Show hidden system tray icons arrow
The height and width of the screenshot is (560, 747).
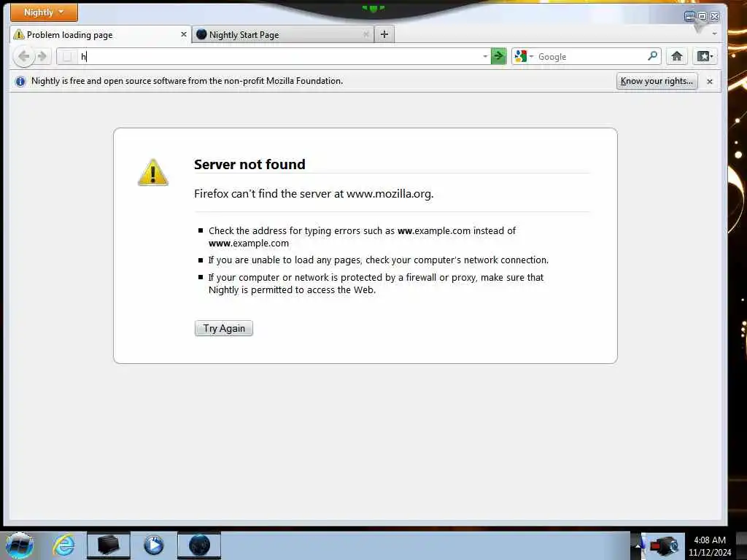pyautogui.click(x=638, y=545)
